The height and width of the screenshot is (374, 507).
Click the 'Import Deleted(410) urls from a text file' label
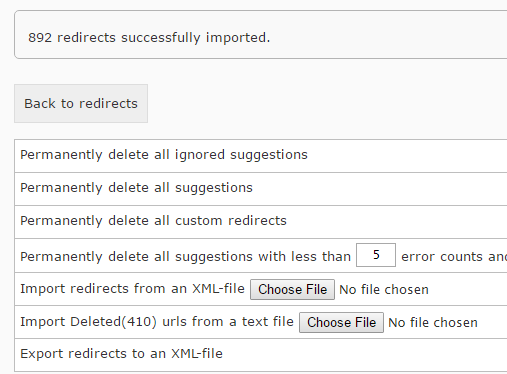click(157, 322)
